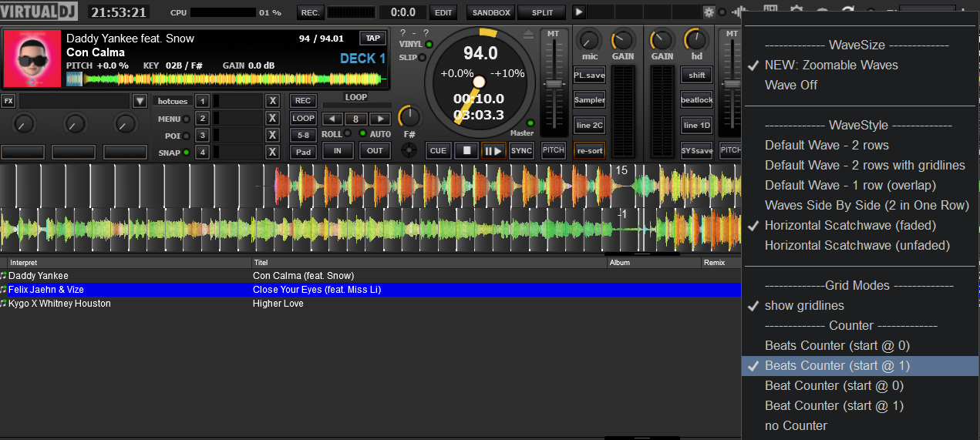980x440 pixels.
Task: Click the FX button on Deck 1
Action: [x=8, y=101]
